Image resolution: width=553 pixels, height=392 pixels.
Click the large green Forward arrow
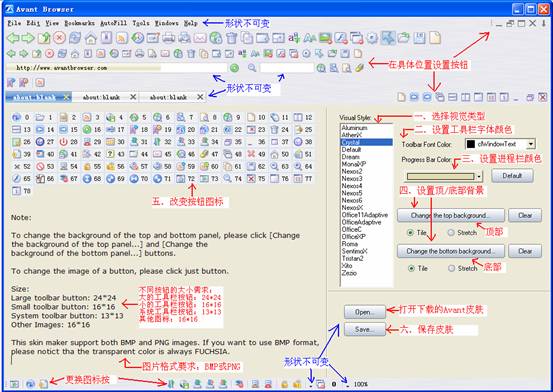click(x=28, y=38)
